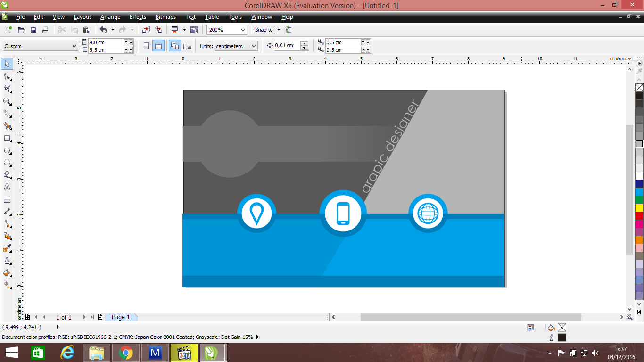Open the Bitmaps menu
The width and height of the screenshot is (644, 362).
pyautogui.click(x=165, y=17)
